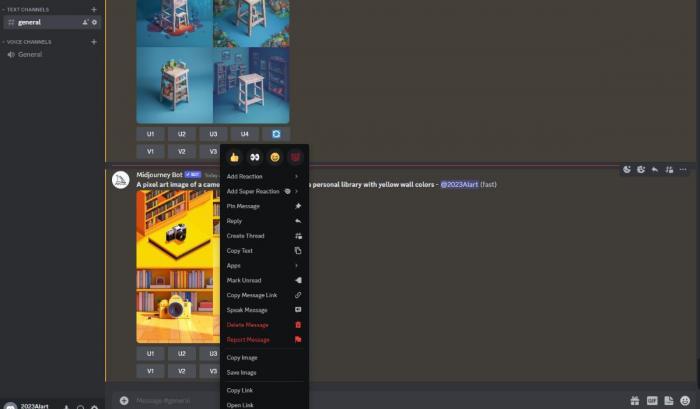Screen dimensions: 700x409
Task: Click the blue re-roll refresh button
Action: pyautogui.click(x=276, y=134)
